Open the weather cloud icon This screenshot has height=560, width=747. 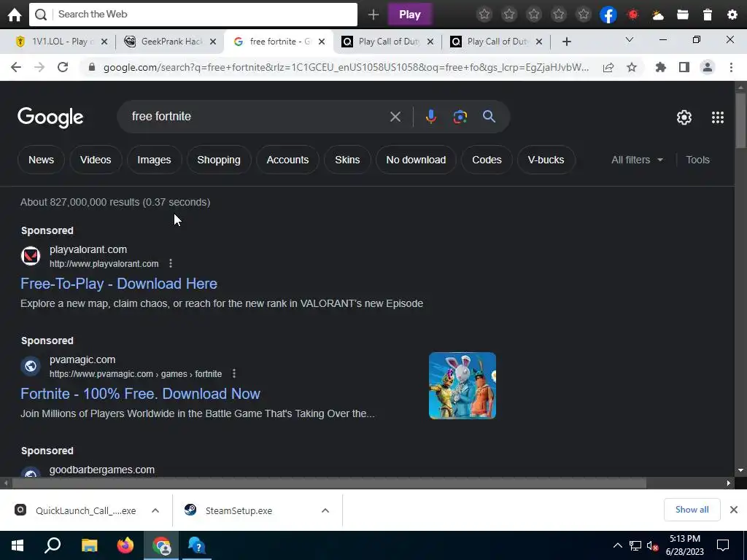coord(658,15)
